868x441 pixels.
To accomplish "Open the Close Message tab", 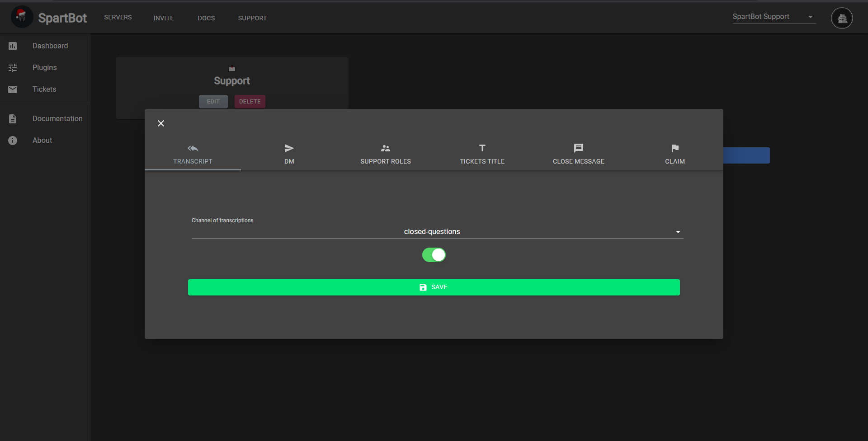I will pos(578,154).
